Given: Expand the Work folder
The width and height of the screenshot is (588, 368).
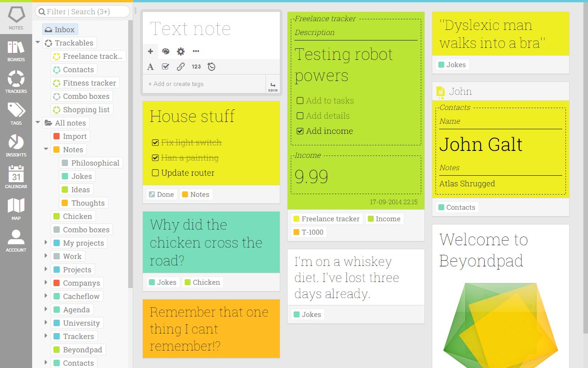Looking at the screenshot, I should [45, 256].
